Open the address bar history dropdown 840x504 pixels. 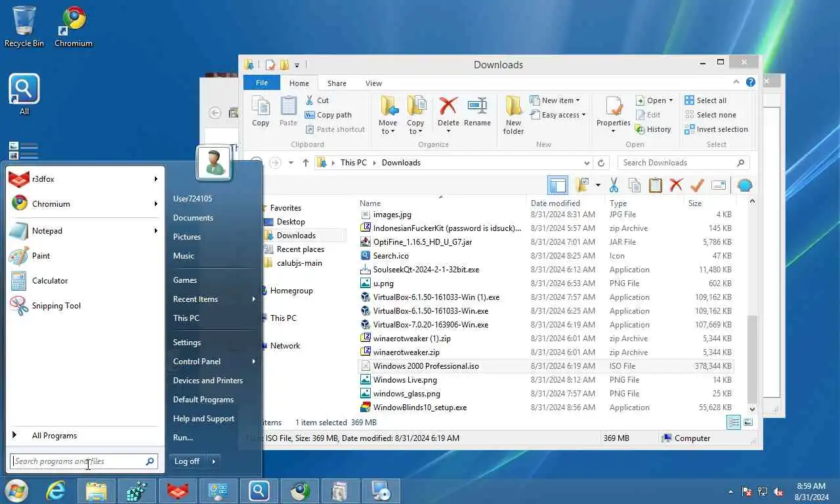click(x=587, y=163)
